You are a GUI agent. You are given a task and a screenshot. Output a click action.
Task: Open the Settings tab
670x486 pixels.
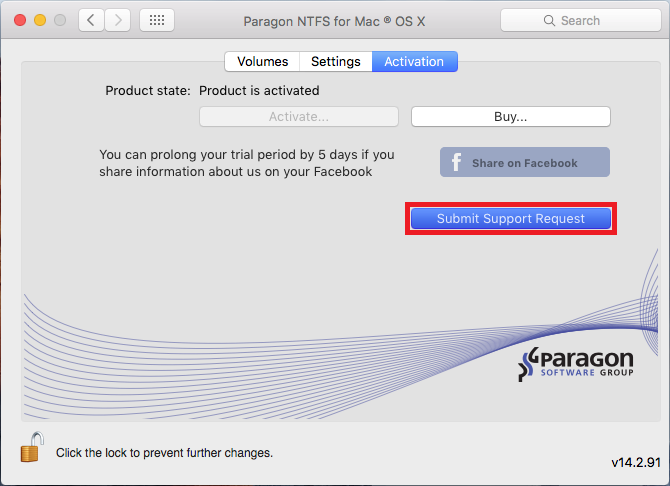pos(336,62)
